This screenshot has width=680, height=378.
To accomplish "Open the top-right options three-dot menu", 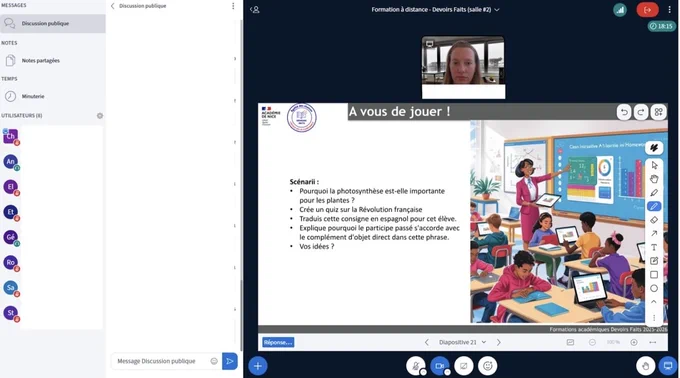I will [670, 10].
